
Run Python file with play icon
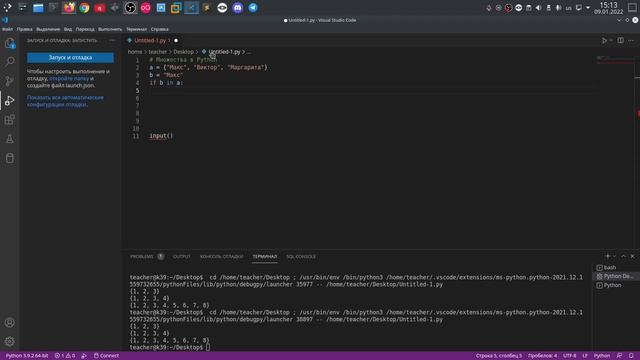point(604,40)
